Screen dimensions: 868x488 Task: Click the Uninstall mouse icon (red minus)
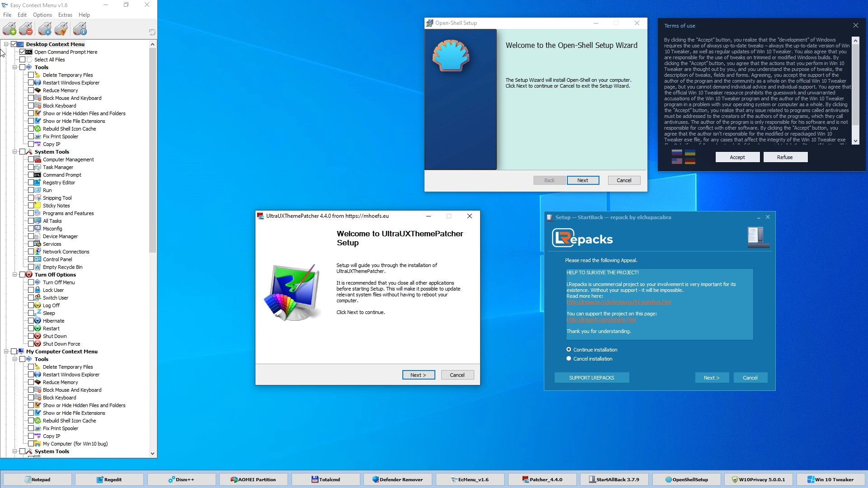[26, 29]
